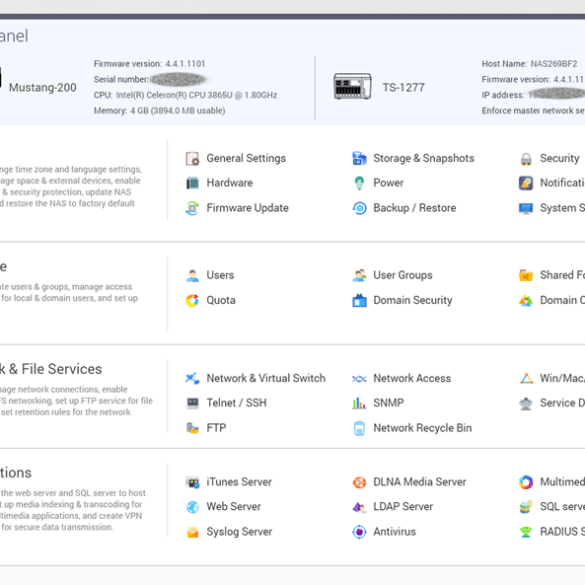
Task: Click the Web Server globe icon
Action: click(x=193, y=507)
